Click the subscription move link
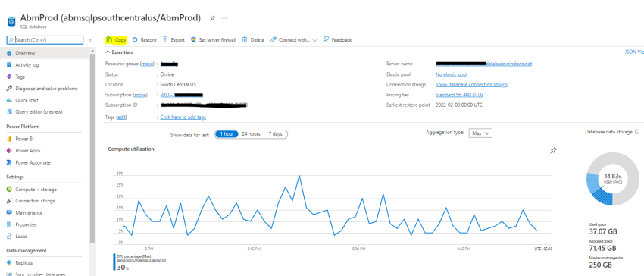644x276 pixels. tap(140, 95)
